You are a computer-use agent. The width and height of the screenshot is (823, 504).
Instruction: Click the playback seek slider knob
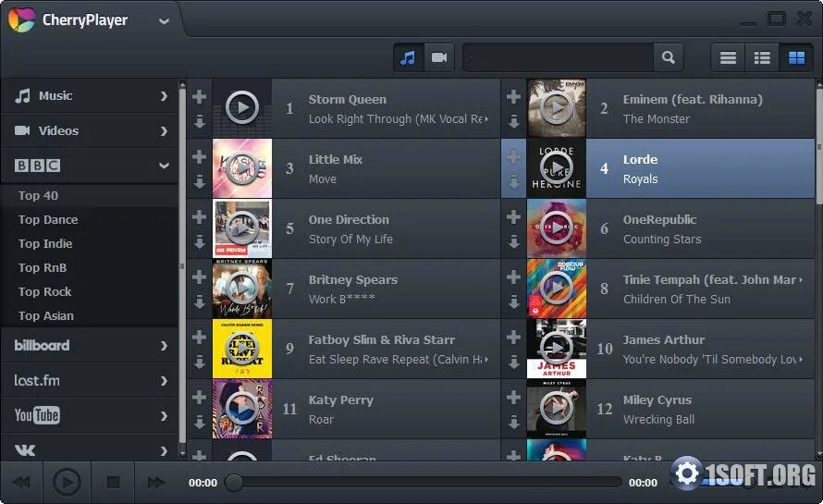click(x=234, y=483)
